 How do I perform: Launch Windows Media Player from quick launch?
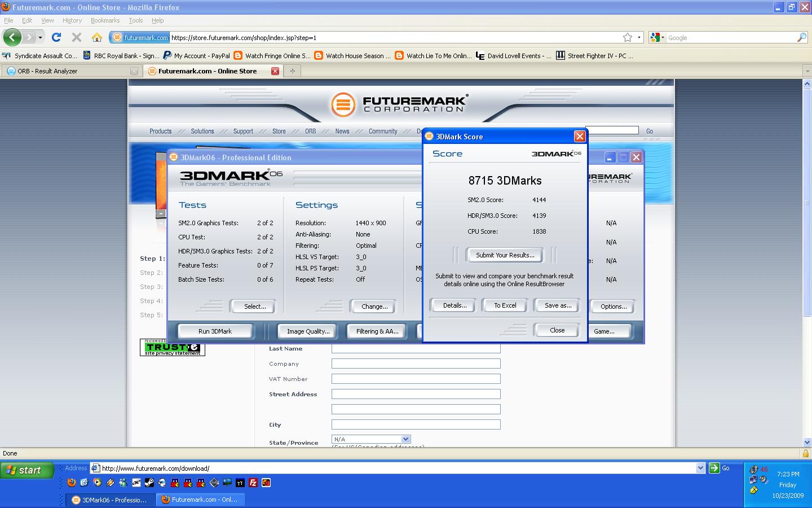97,483
